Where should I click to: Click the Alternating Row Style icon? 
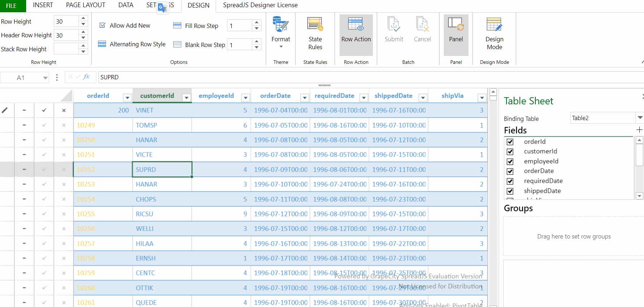tap(102, 44)
